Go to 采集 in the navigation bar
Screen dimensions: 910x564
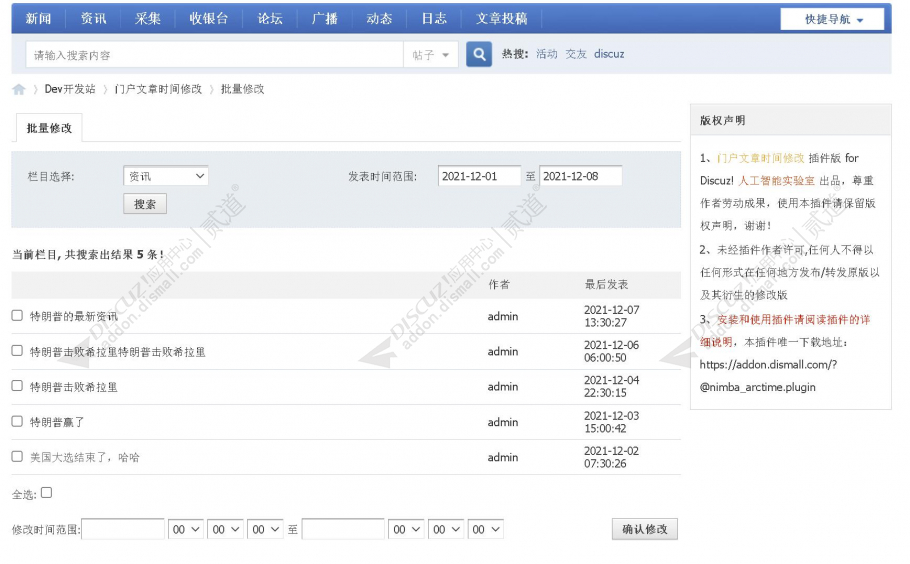(x=148, y=19)
